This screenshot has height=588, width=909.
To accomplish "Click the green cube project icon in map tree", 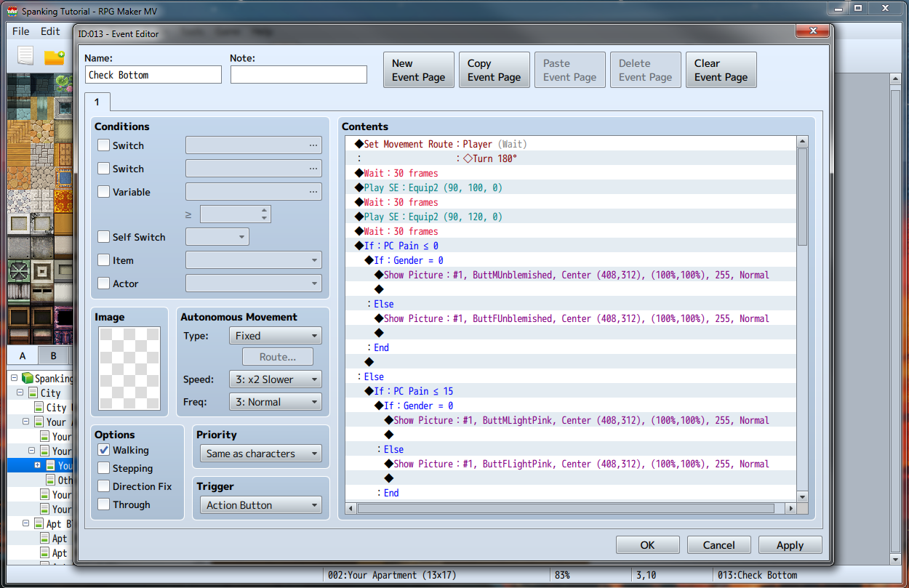I will click(x=28, y=378).
